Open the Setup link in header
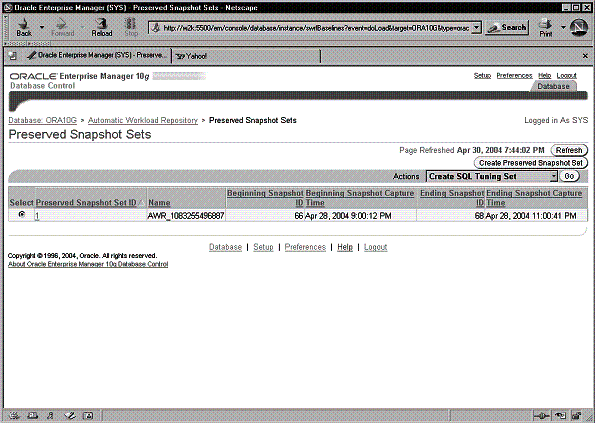 [482, 75]
